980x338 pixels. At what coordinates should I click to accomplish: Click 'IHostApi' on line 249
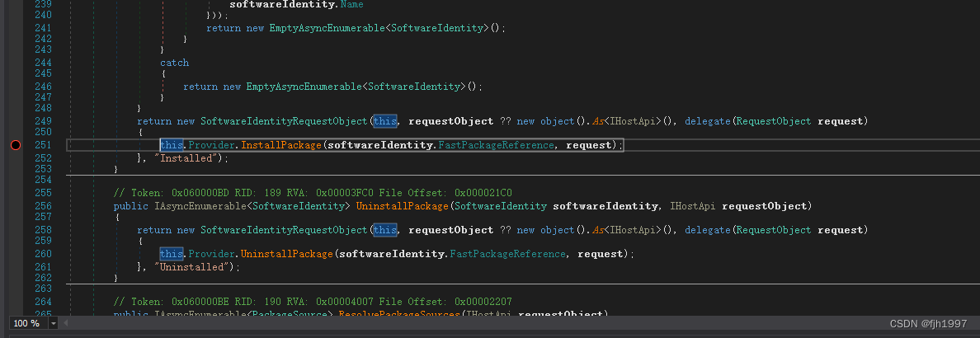click(634, 121)
